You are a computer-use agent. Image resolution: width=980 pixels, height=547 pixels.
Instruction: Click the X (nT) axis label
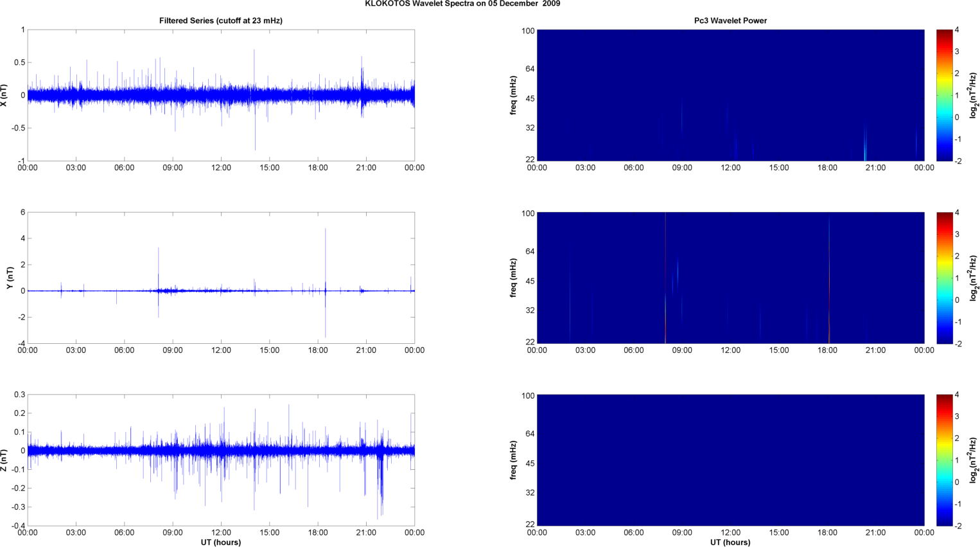click(4, 95)
